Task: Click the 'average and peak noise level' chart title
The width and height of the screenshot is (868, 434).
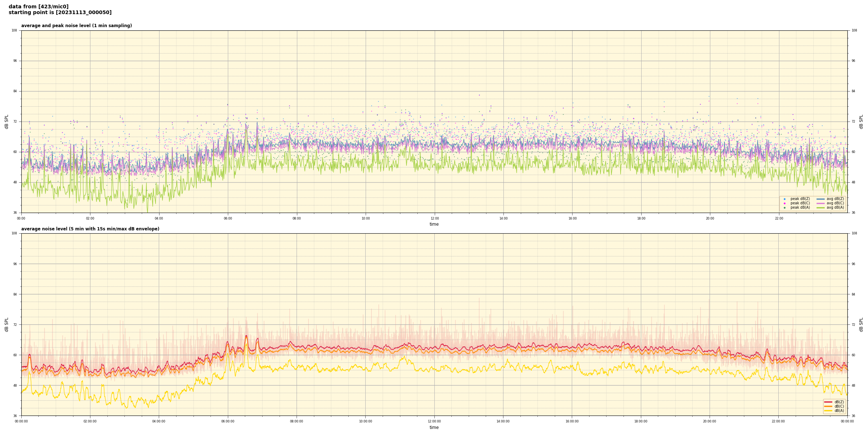Action: pos(76,26)
